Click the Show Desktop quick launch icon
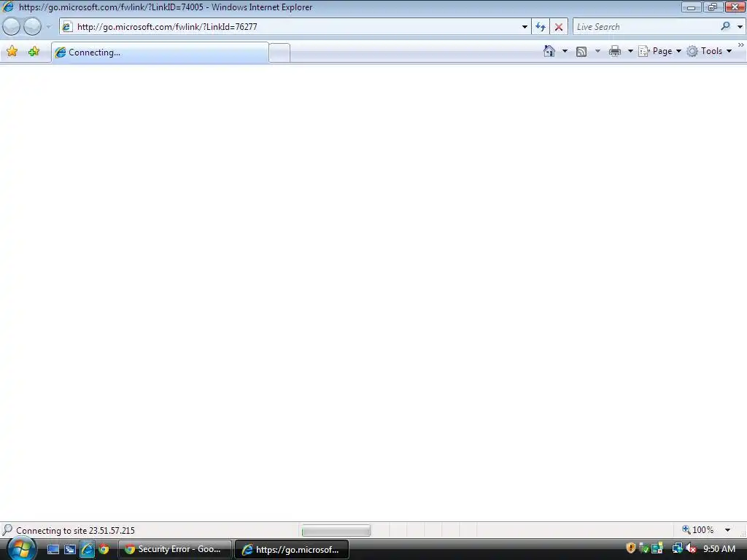Viewport: 747px width, 560px height. [53, 550]
